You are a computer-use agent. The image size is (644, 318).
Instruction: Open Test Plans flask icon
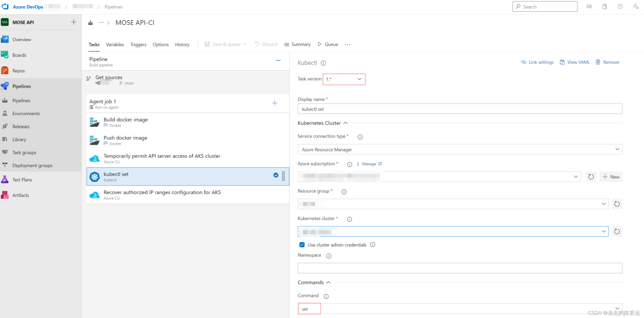pos(5,180)
